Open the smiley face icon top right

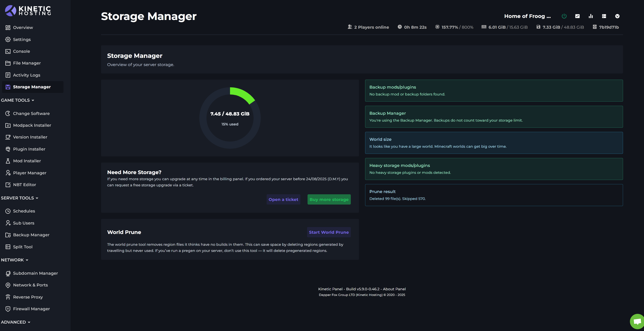click(x=617, y=16)
